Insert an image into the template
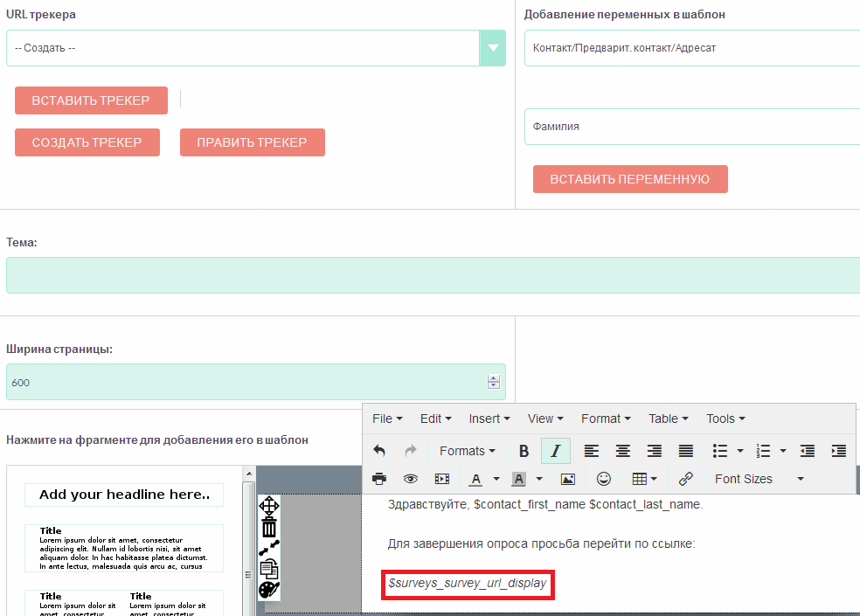This screenshot has width=860, height=616. pyautogui.click(x=568, y=479)
